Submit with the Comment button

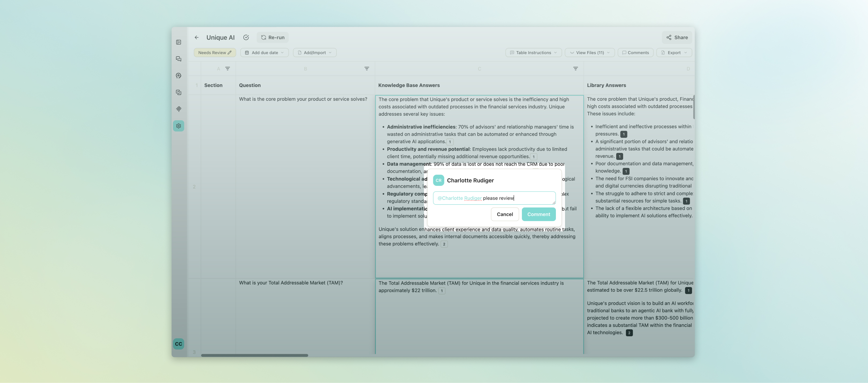click(x=538, y=214)
